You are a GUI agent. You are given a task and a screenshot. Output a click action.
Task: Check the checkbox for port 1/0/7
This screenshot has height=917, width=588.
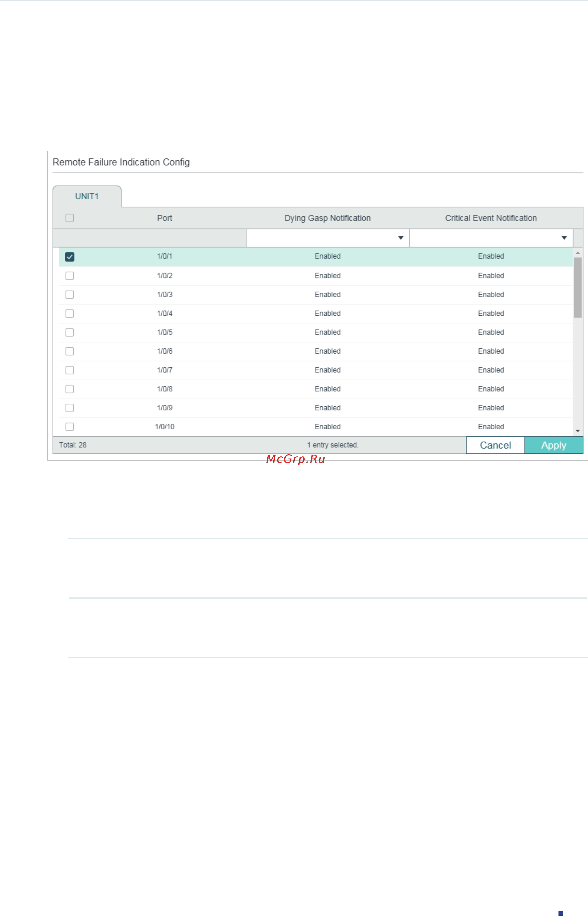tap(69, 370)
